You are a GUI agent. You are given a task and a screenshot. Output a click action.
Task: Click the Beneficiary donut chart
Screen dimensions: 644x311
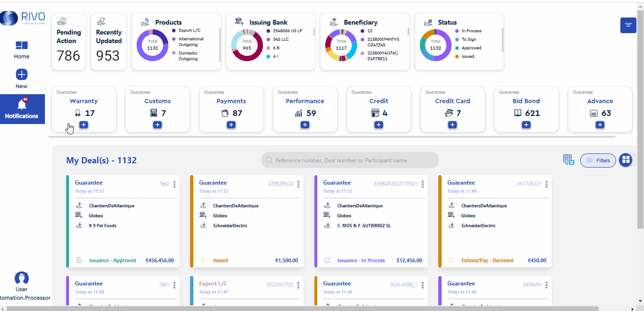tap(341, 45)
